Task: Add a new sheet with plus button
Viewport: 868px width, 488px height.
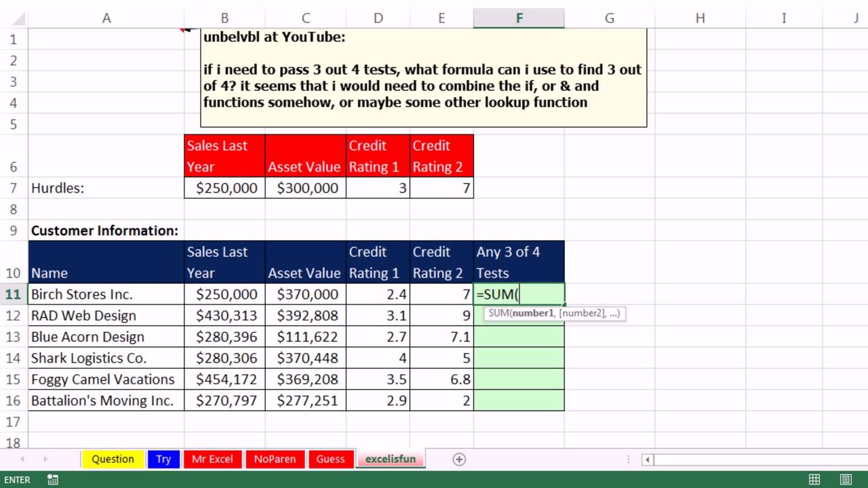Action: 459,460
